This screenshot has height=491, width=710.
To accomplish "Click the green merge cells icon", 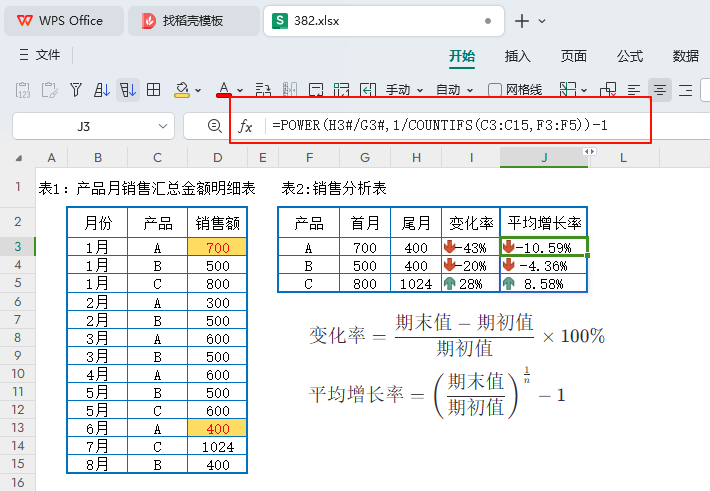I will [342, 90].
